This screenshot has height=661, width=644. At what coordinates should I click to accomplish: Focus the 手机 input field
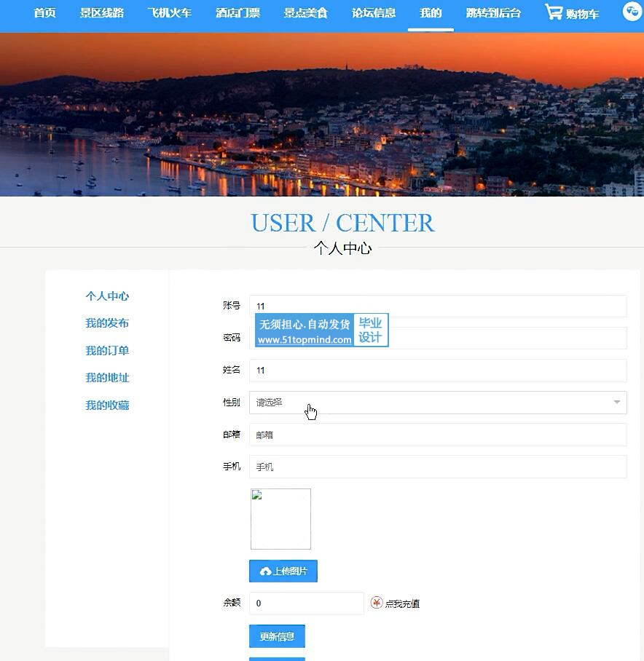pyautogui.click(x=438, y=467)
